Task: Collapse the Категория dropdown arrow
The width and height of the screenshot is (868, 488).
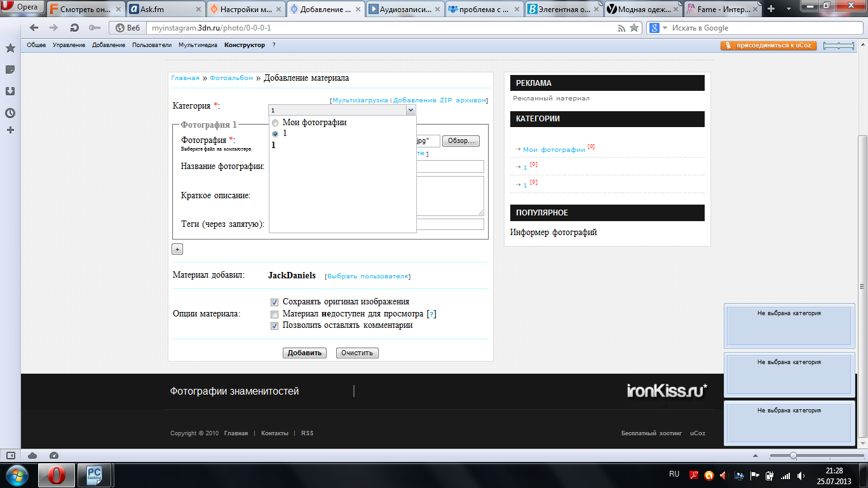Action: tap(410, 110)
